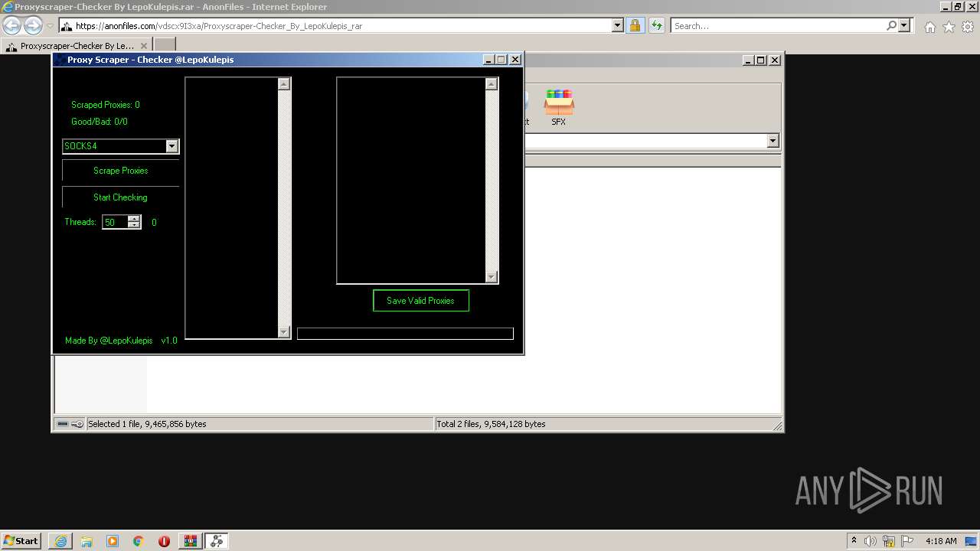Click Internet Explorer icon in taskbar
Viewport: 980px width, 551px height.
click(x=60, y=541)
